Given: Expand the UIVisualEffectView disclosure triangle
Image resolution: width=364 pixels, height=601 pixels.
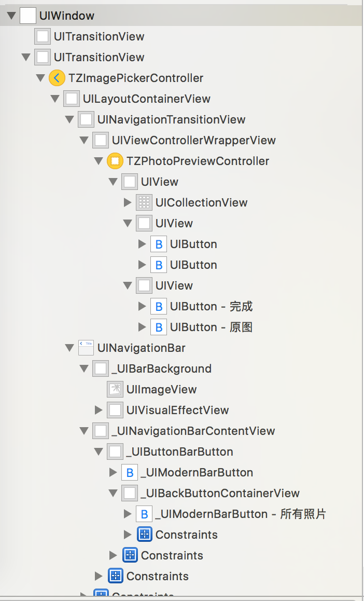Looking at the screenshot, I should click(99, 410).
